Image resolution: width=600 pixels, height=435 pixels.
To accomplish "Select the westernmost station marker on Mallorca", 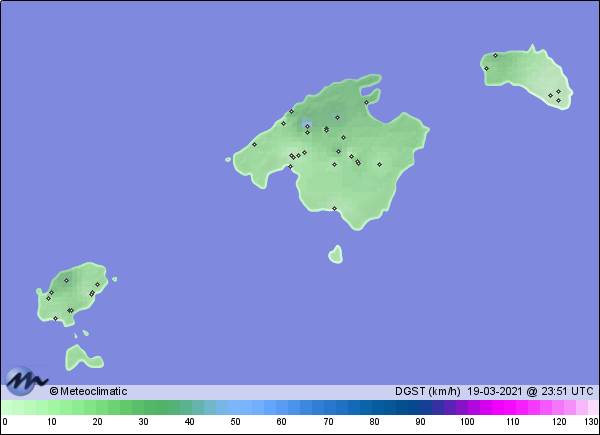I will [254, 144].
